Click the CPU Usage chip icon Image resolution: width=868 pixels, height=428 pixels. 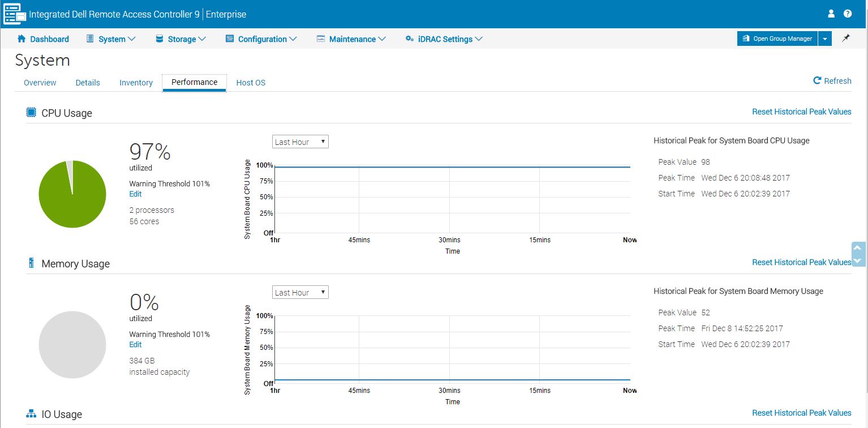[31, 113]
